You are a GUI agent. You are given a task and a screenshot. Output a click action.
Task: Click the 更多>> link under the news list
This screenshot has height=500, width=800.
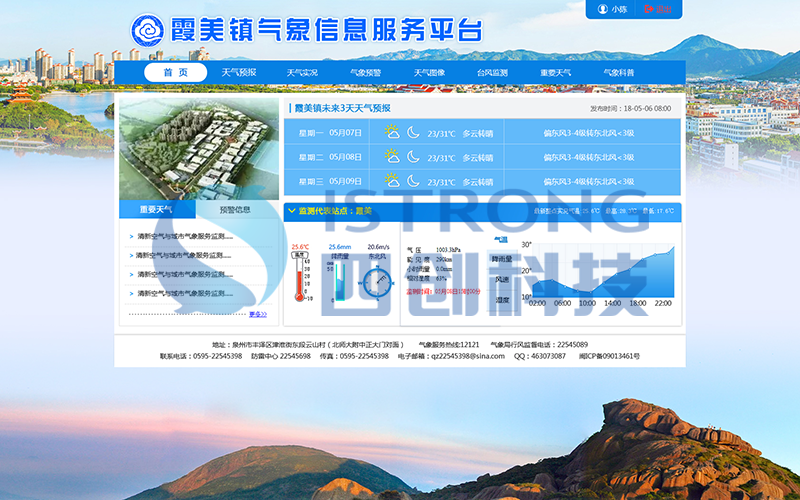click(x=258, y=314)
